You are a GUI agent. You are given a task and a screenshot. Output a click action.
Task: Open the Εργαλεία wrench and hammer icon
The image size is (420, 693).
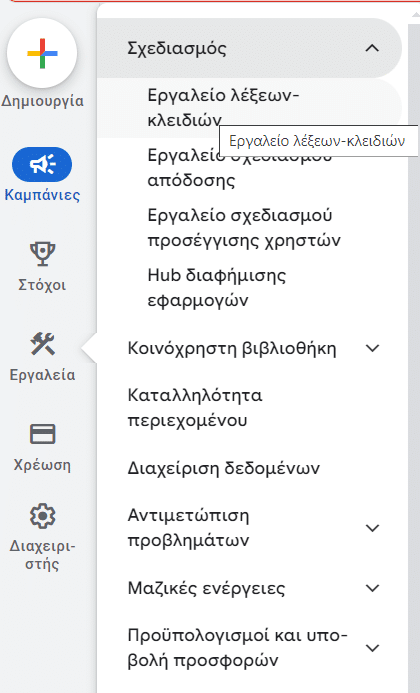tap(42, 344)
